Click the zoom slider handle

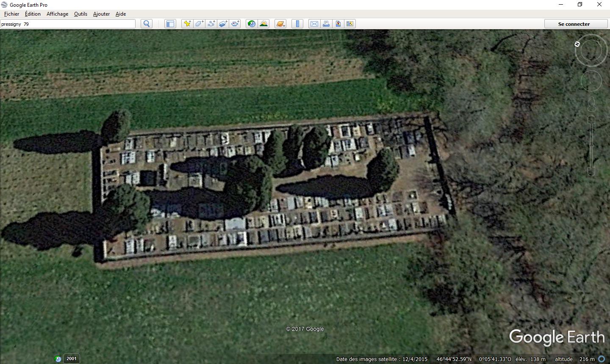point(591,145)
